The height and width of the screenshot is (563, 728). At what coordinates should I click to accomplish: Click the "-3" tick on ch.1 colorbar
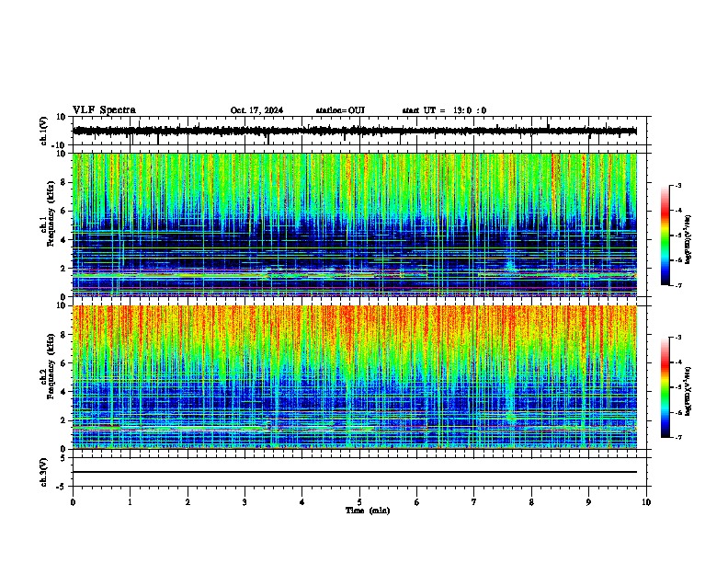pos(677,186)
